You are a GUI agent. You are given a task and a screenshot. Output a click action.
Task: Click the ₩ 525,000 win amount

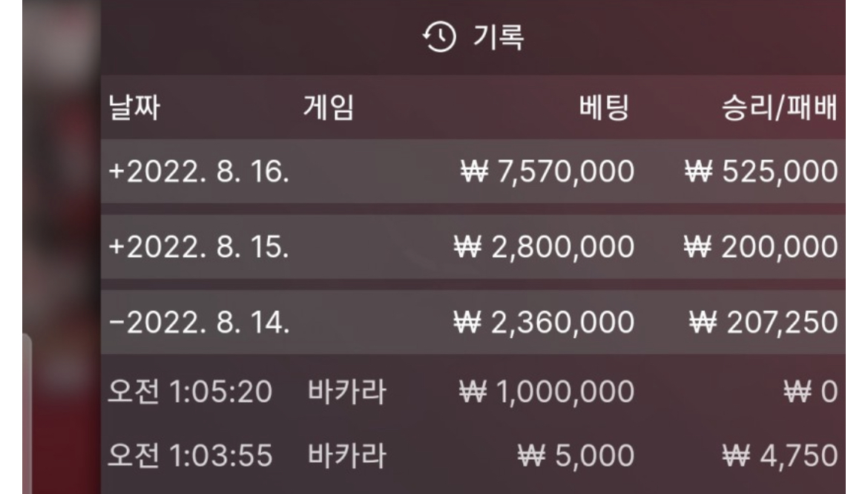pos(761,171)
